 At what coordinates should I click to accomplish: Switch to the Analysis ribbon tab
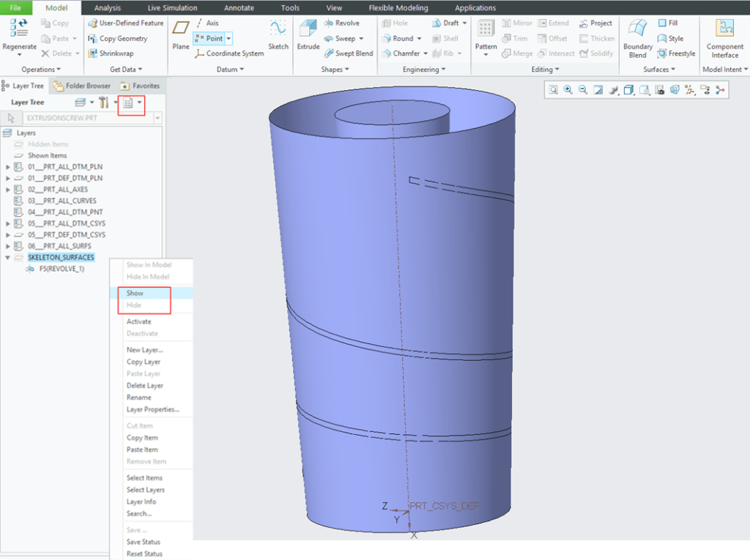coord(108,8)
